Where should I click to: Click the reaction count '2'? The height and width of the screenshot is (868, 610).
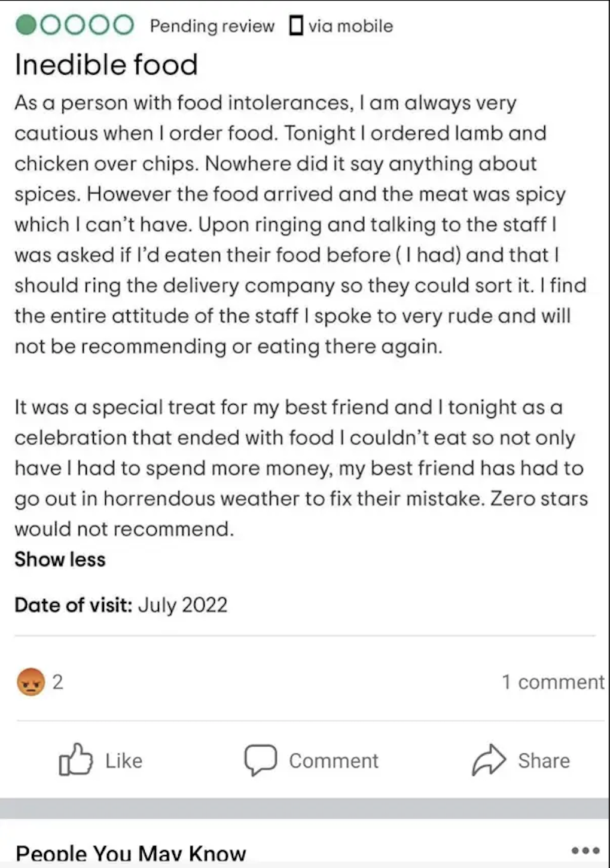pyautogui.click(x=57, y=681)
